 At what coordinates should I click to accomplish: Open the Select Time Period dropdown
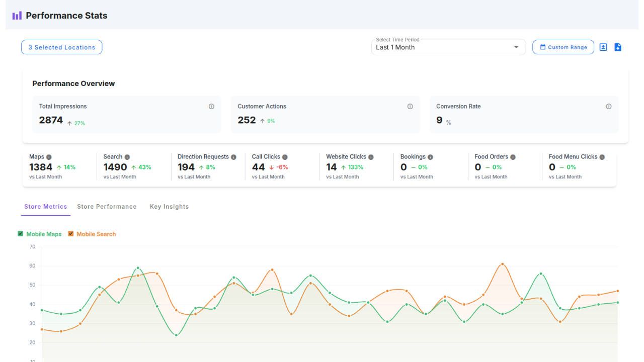515,47
